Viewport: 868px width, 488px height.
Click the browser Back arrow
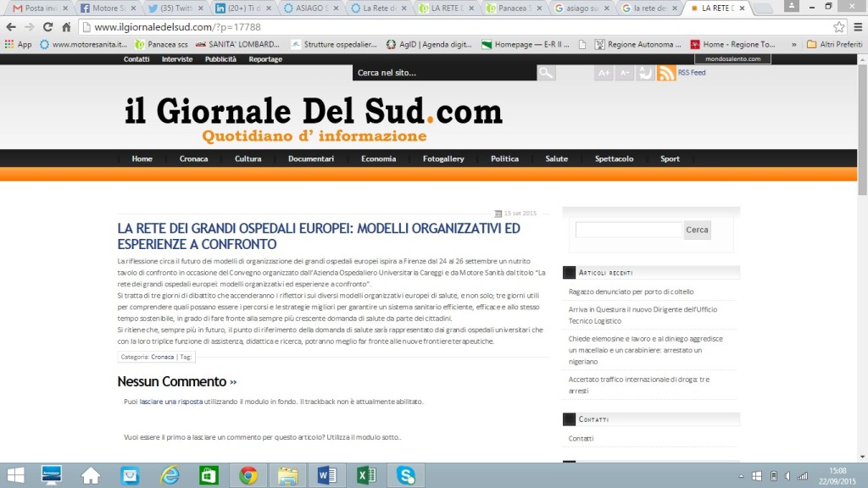[x=11, y=26]
